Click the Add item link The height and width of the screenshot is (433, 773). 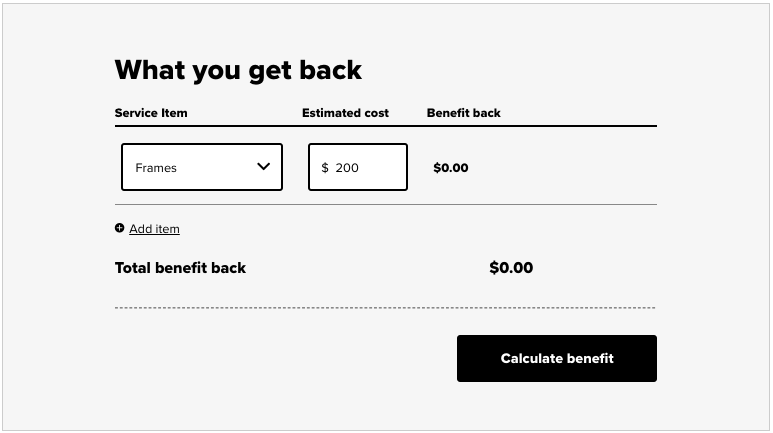[154, 229]
